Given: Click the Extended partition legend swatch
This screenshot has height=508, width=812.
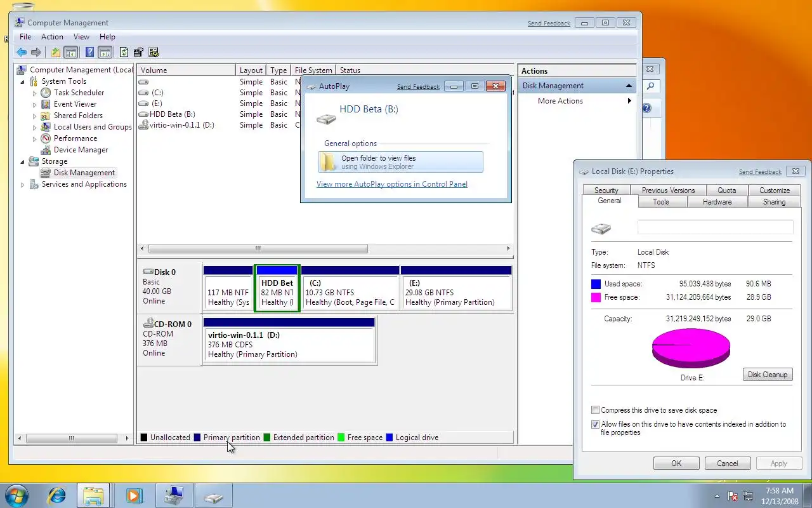Looking at the screenshot, I should tap(267, 438).
